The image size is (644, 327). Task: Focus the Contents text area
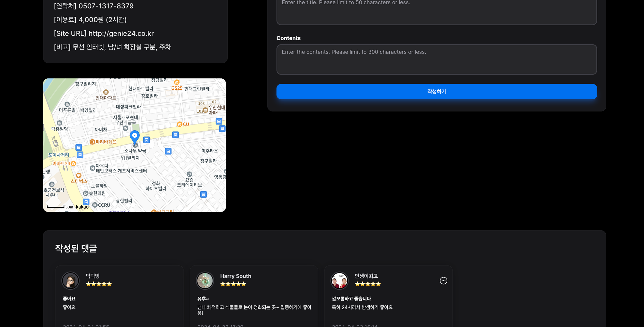[437, 60]
